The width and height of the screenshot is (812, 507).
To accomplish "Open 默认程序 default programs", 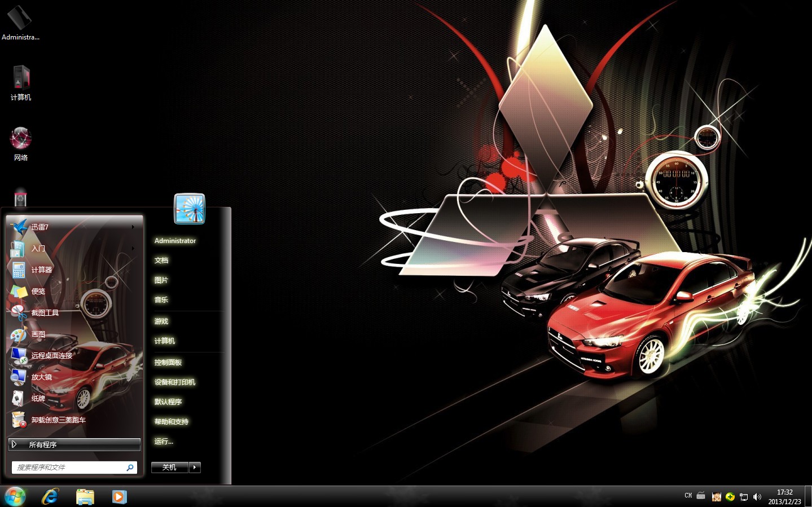I will click(x=168, y=402).
